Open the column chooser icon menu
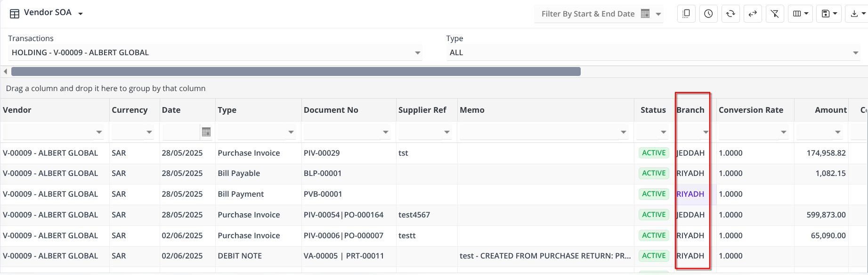The image size is (868, 275). [x=801, y=14]
